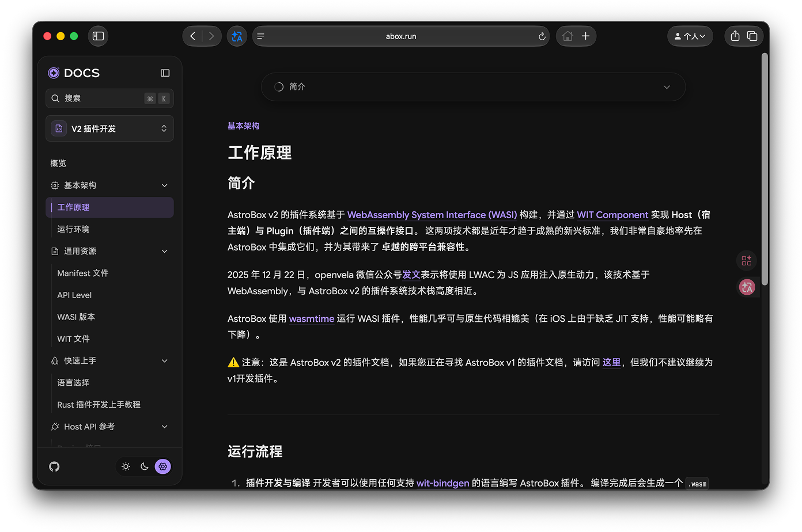The image size is (802, 532).
Task: Select the 工作原理 page
Action: [109, 207]
